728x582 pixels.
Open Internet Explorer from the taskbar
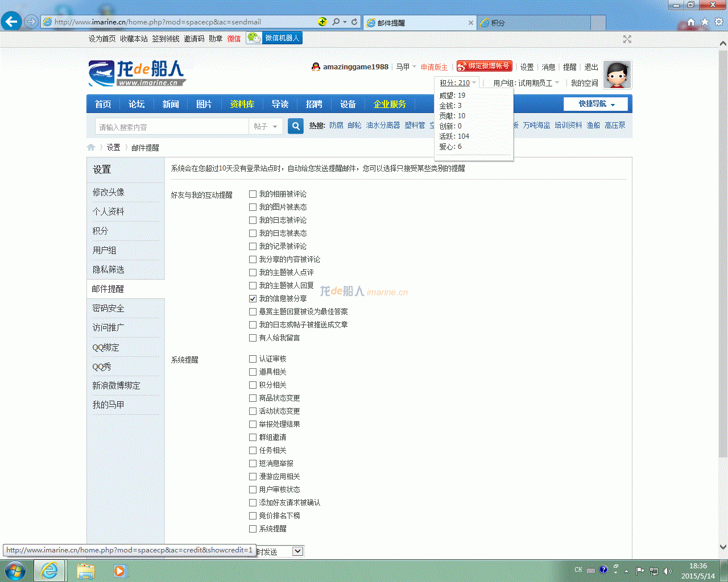[x=50, y=571]
